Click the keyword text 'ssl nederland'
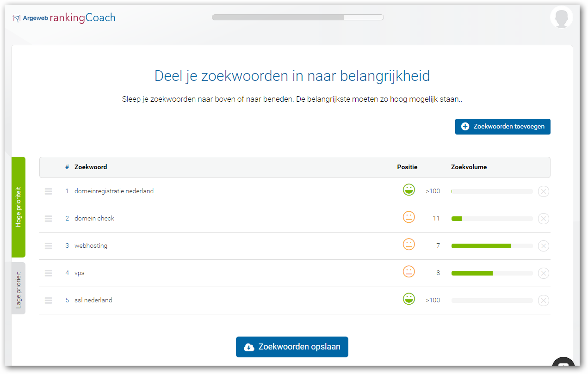 coord(93,300)
